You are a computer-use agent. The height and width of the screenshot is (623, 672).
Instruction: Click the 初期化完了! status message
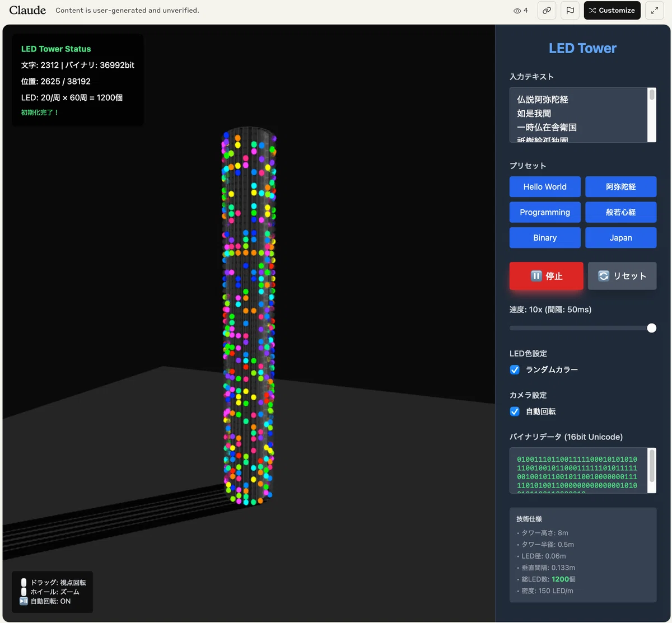pyautogui.click(x=40, y=113)
